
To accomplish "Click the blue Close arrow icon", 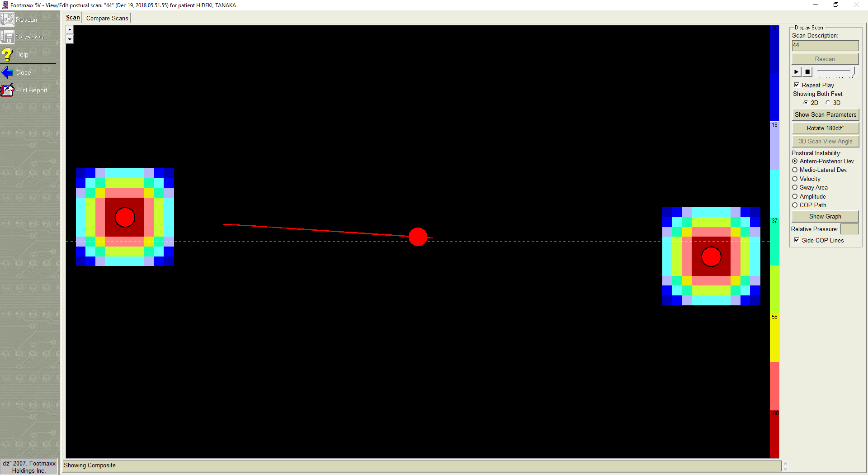I will pyautogui.click(x=8, y=72).
